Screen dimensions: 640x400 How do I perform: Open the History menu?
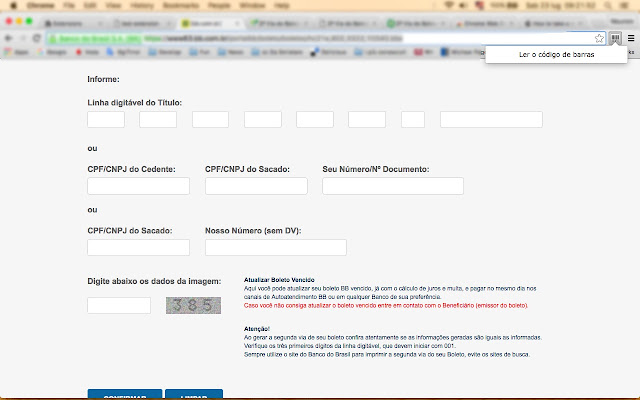[142, 6]
